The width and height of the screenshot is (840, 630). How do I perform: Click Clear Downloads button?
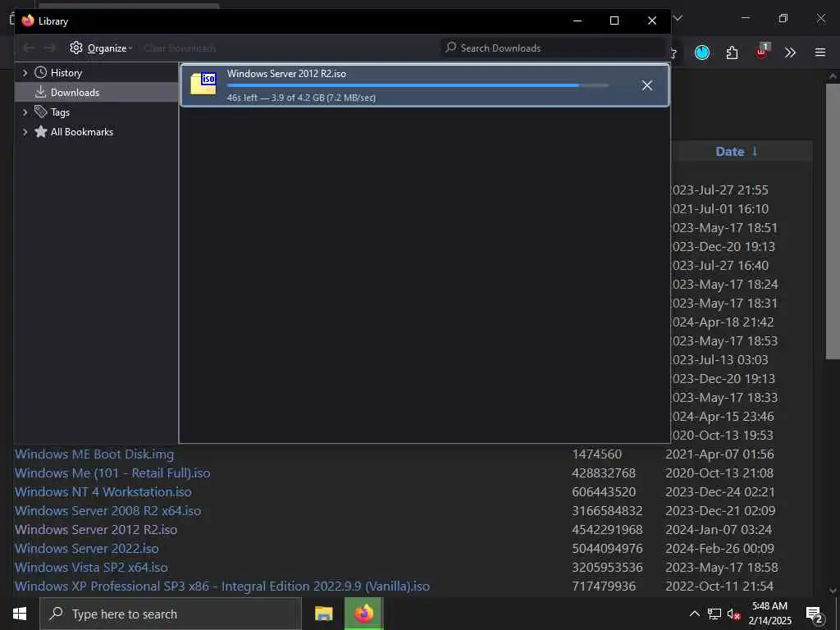pos(180,48)
